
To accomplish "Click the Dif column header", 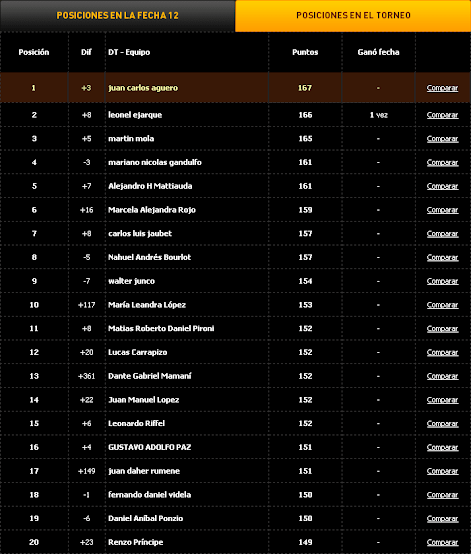I will tap(86, 52).
